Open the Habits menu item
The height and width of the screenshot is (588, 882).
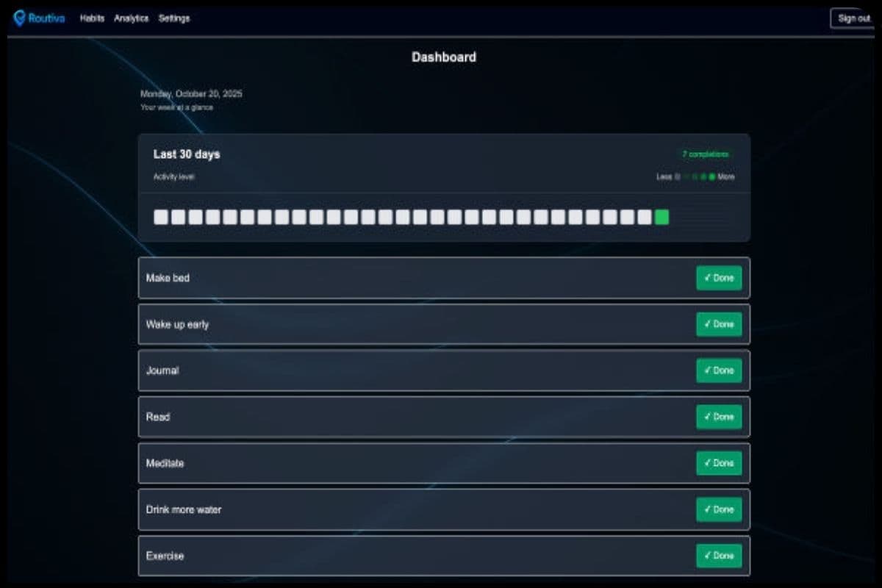[x=92, y=18]
